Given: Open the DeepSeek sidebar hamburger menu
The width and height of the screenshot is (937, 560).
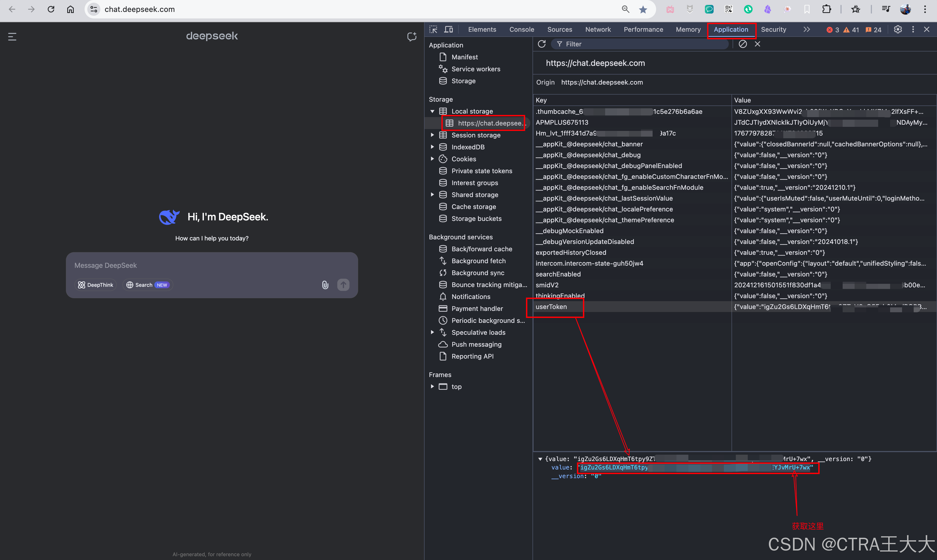Looking at the screenshot, I should (x=12, y=37).
